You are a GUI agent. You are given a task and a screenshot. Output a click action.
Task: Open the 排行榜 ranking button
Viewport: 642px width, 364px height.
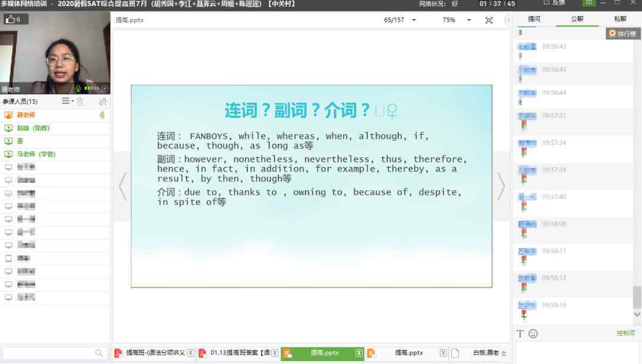coord(623,33)
